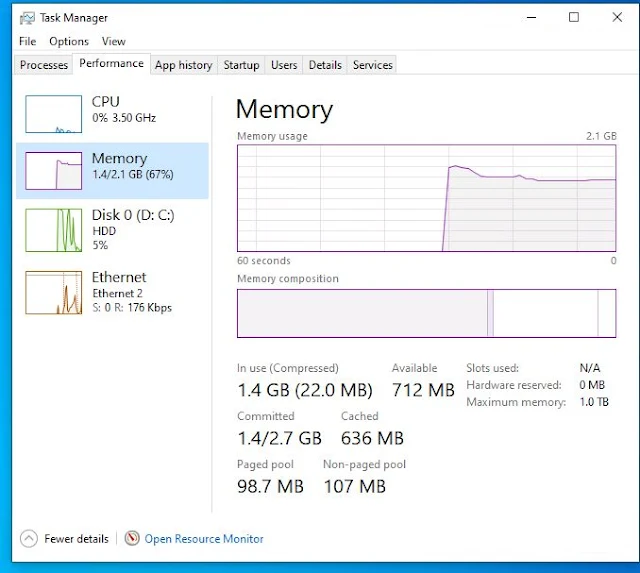Switch to the Users tab

click(x=284, y=65)
